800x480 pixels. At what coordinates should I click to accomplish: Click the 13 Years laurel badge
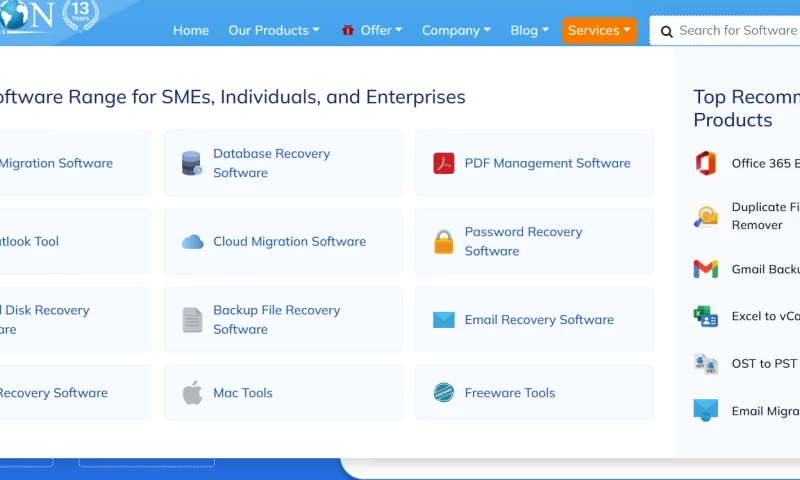click(x=80, y=14)
